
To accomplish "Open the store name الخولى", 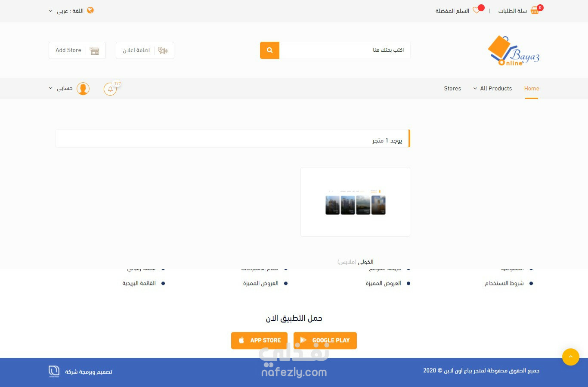I will 366,262.
